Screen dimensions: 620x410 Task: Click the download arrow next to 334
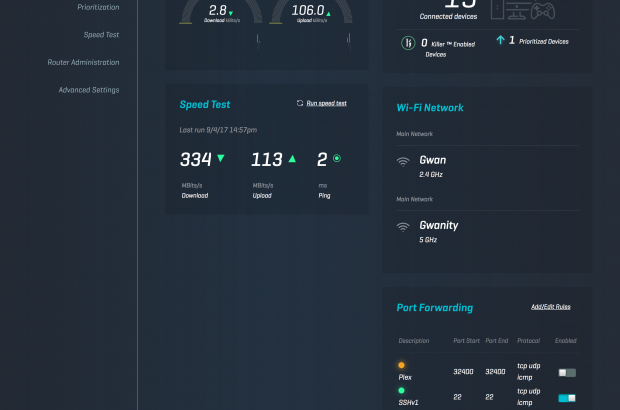pos(221,158)
